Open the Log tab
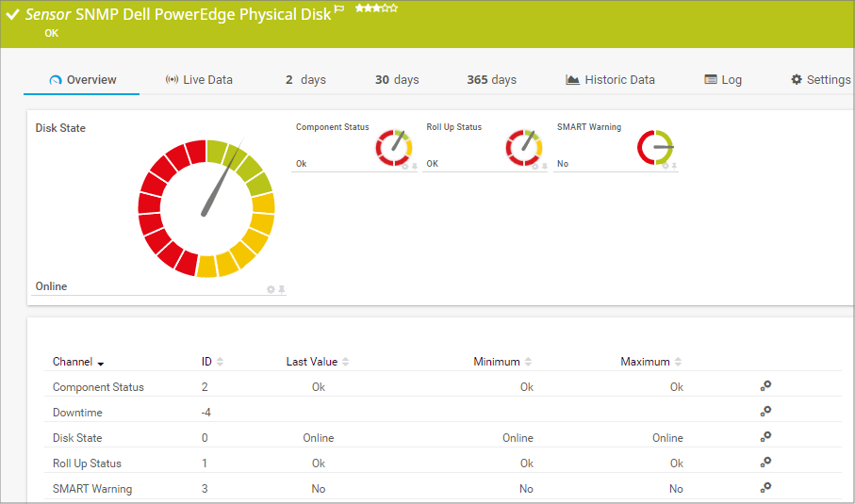The image size is (855, 504). point(723,80)
